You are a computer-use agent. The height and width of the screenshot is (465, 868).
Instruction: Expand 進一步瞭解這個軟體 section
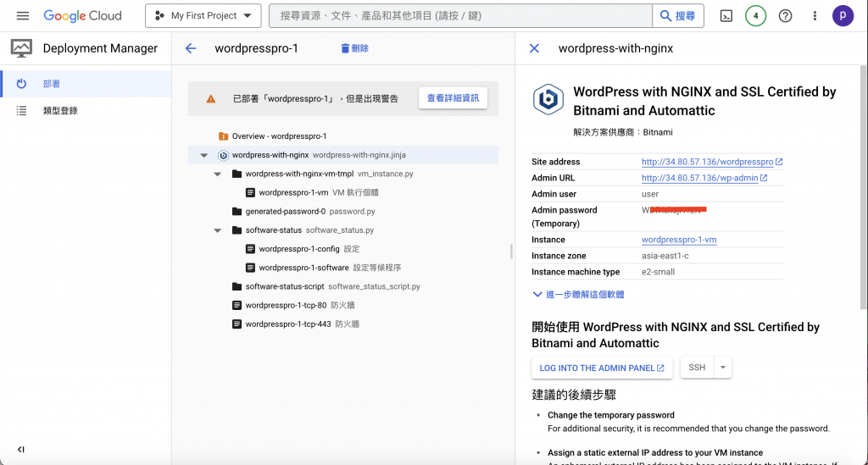[x=578, y=295]
